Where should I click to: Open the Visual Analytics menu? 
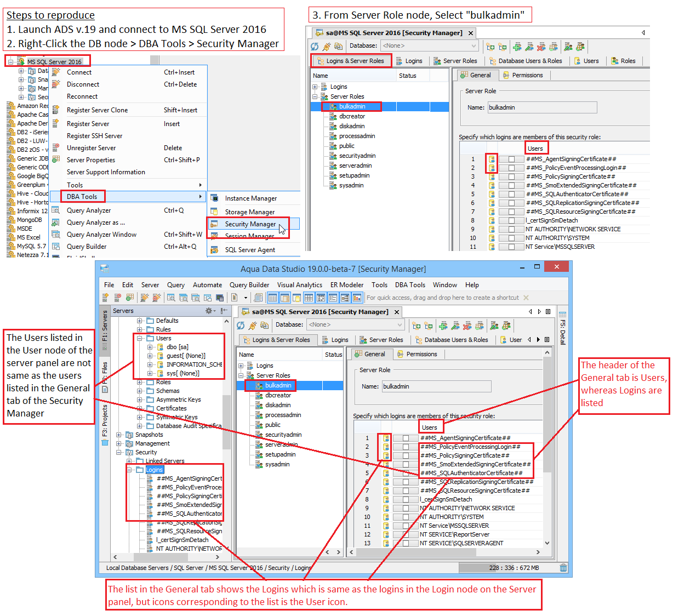299,285
